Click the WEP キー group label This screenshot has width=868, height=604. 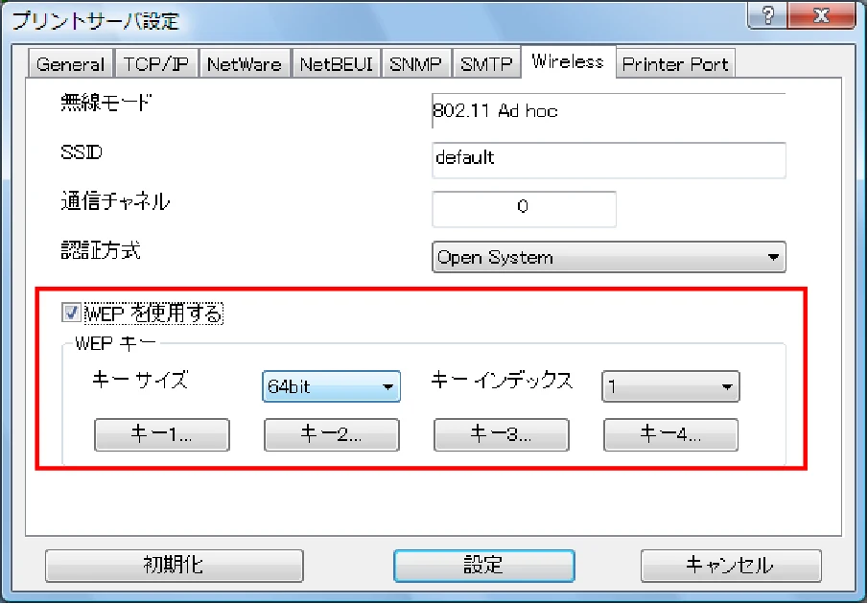pyautogui.click(x=116, y=343)
